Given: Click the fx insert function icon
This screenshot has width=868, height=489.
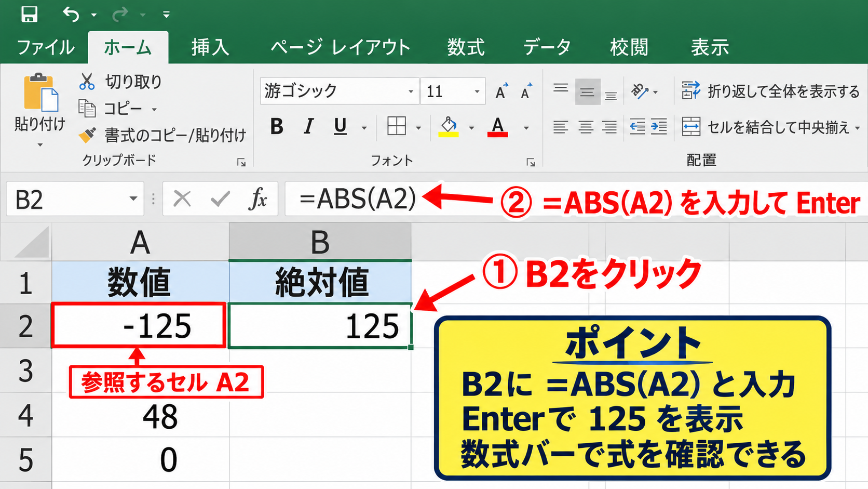Looking at the screenshot, I should pyautogui.click(x=258, y=199).
